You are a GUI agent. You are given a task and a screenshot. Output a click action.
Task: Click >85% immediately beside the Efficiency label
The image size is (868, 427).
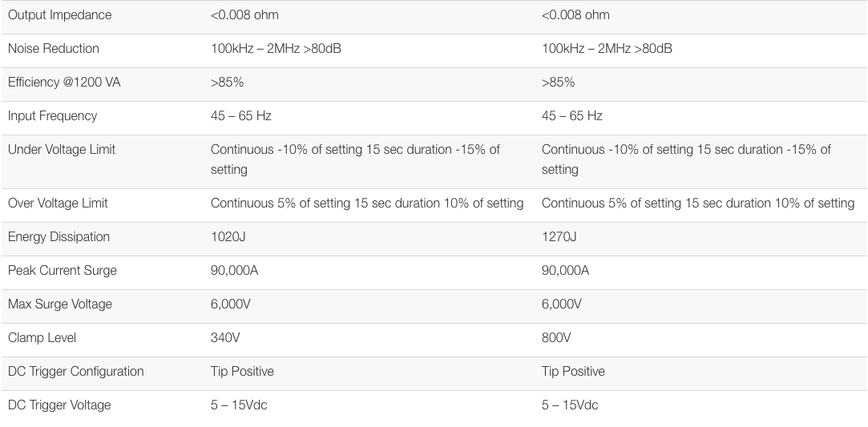[x=227, y=83]
